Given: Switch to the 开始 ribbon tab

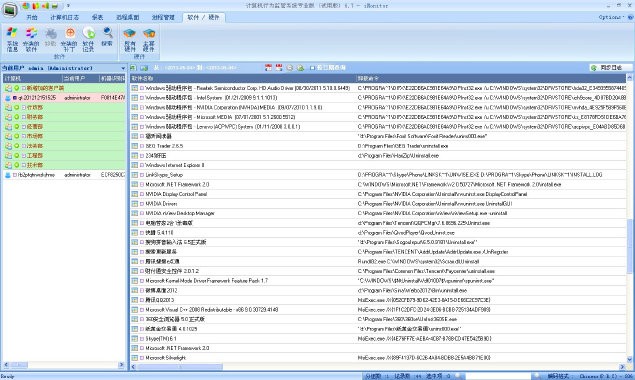Looking at the screenshot, I should click(x=32, y=17).
